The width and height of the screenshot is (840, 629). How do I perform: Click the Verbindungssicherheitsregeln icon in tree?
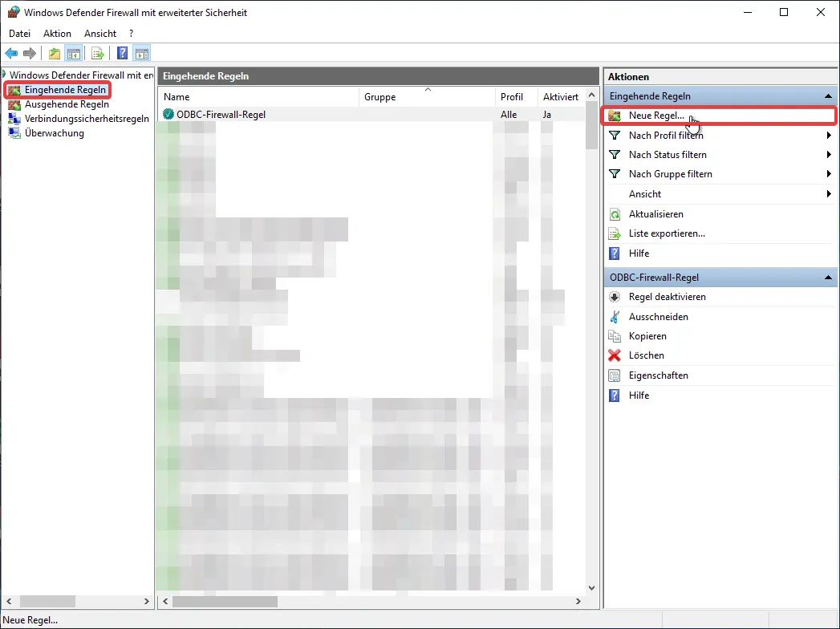(14, 119)
